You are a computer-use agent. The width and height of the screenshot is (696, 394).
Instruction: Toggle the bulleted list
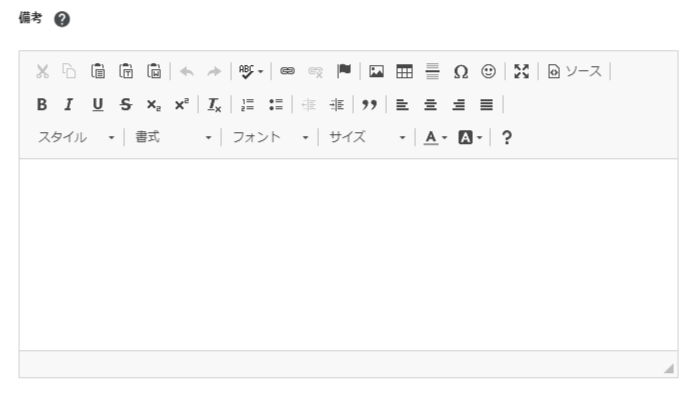(x=276, y=105)
